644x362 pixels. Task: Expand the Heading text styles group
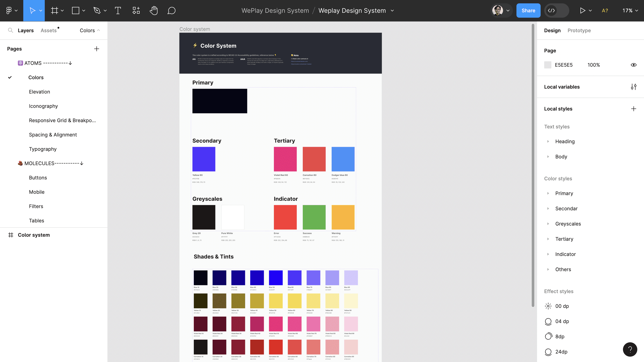click(548, 141)
